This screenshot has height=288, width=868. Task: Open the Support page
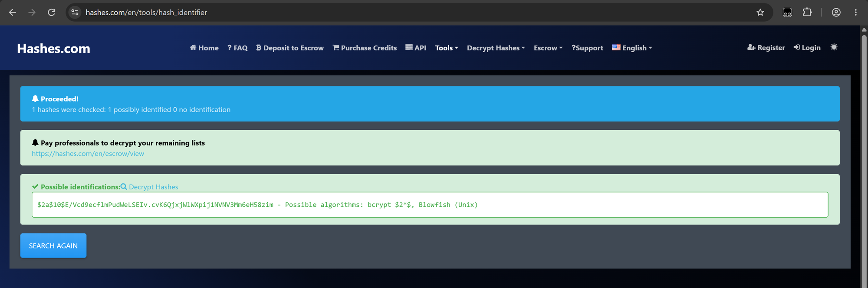pos(587,48)
